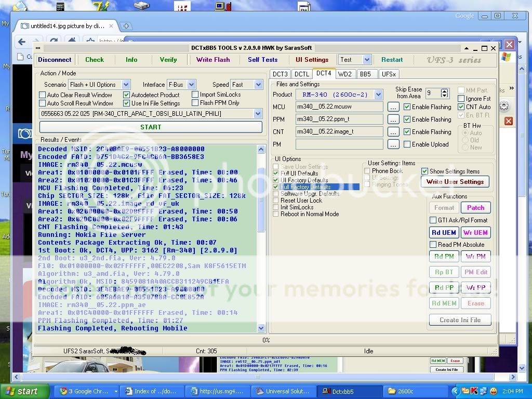Open the Speed dropdown
Screen dimensions: 532x399
(259, 85)
